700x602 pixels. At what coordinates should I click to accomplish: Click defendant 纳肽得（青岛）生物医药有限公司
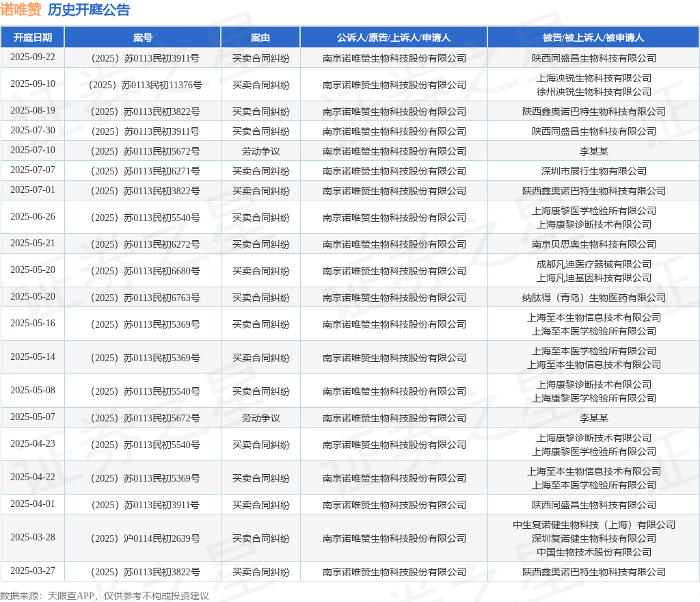[x=594, y=298]
